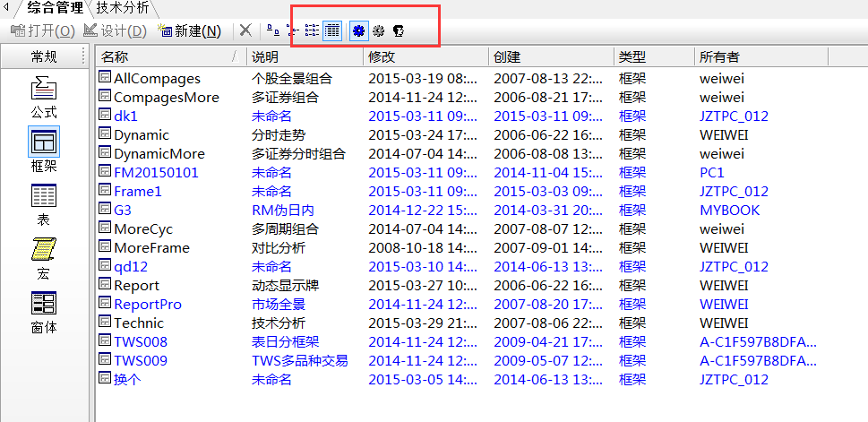This screenshot has height=422, width=868.
Task: Click frame icon beside ReportPro
Action: [x=105, y=303]
